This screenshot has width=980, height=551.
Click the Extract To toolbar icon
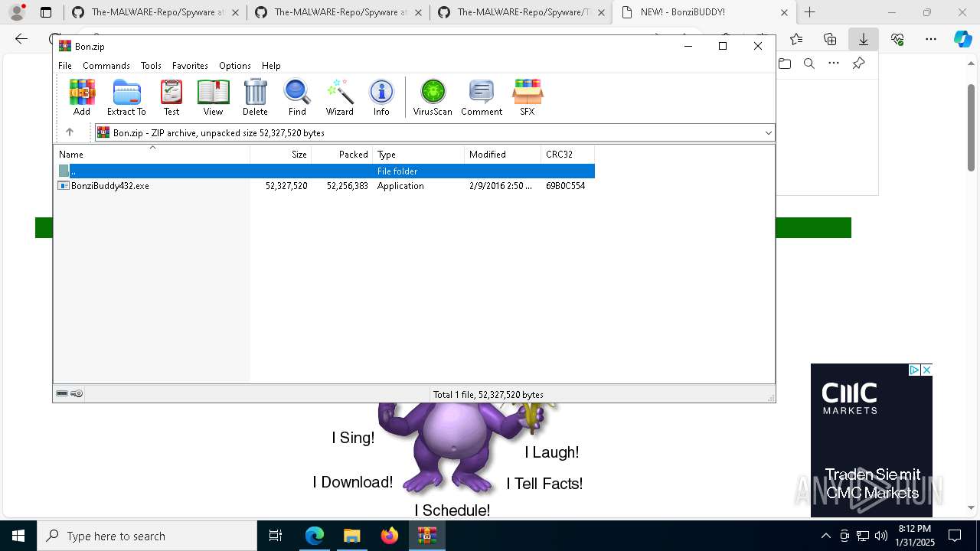[126, 97]
